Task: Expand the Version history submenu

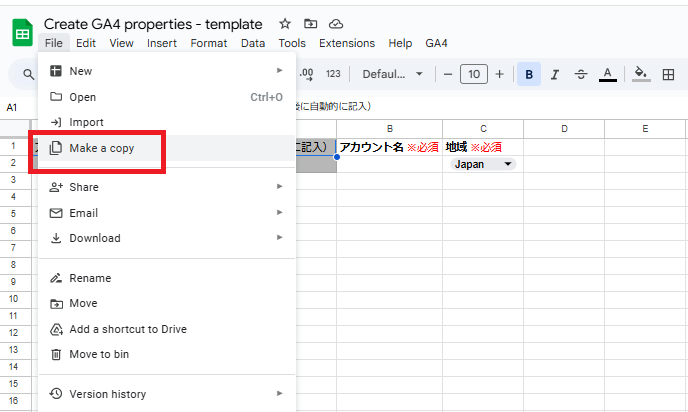Action: click(167, 394)
